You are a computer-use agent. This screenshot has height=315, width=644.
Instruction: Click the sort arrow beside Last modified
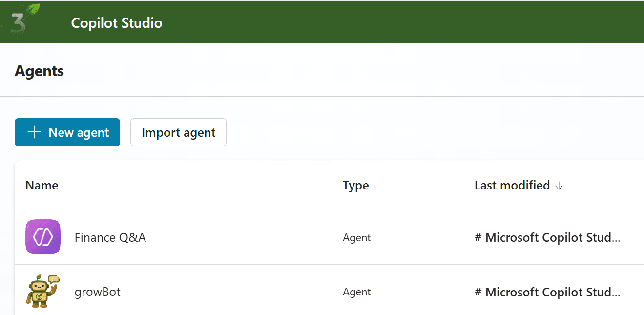coord(560,186)
